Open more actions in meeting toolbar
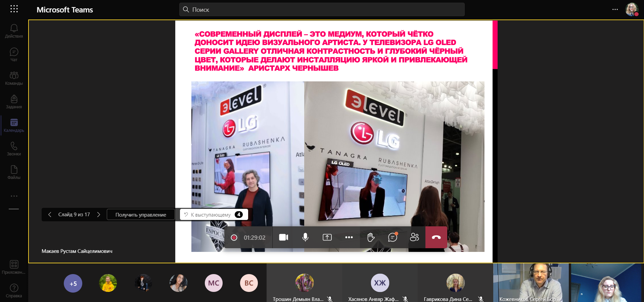The width and height of the screenshot is (644, 302). [349, 237]
